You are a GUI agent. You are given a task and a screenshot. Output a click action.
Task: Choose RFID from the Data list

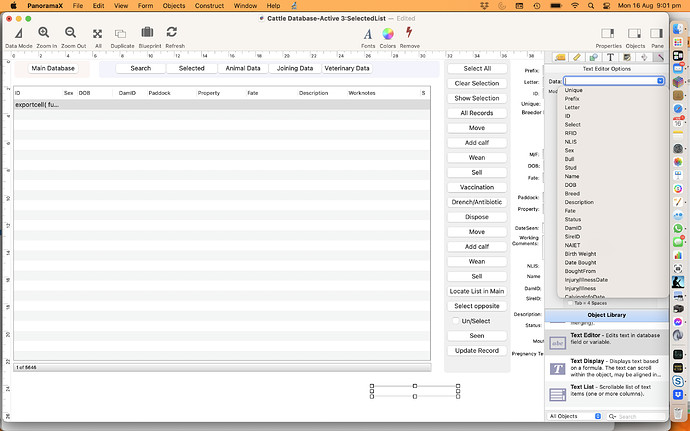pyautogui.click(x=570, y=133)
